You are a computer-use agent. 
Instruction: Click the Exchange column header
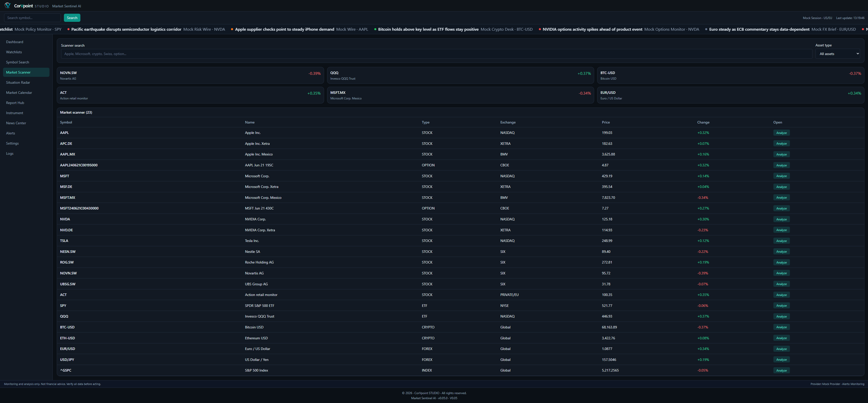[x=508, y=122]
